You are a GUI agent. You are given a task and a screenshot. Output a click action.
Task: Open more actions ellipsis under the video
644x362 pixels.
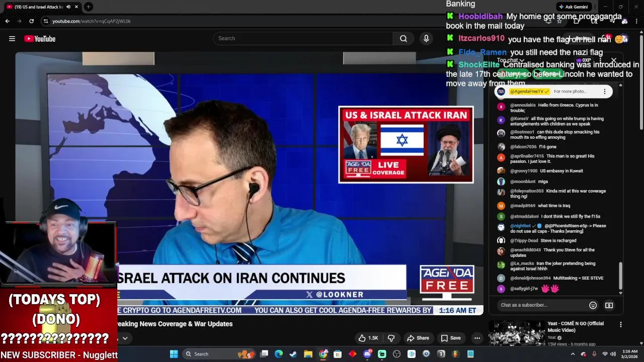click(477, 338)
